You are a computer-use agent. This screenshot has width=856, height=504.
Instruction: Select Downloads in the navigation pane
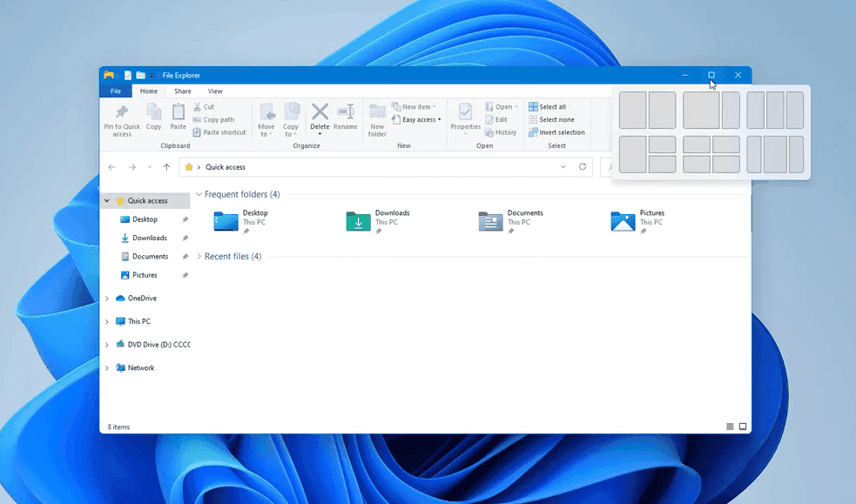click(x=150, y=238)
